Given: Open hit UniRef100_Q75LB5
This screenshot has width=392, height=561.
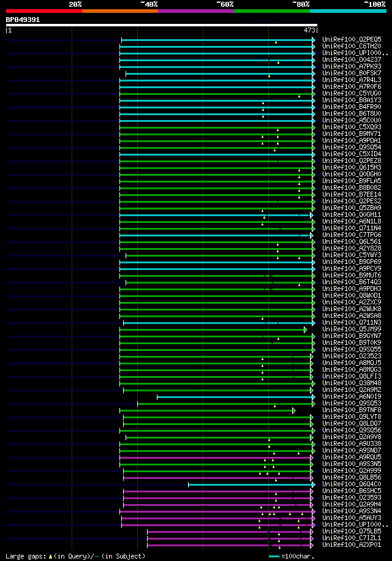Looking at the screenshot, I should [352, 532].
